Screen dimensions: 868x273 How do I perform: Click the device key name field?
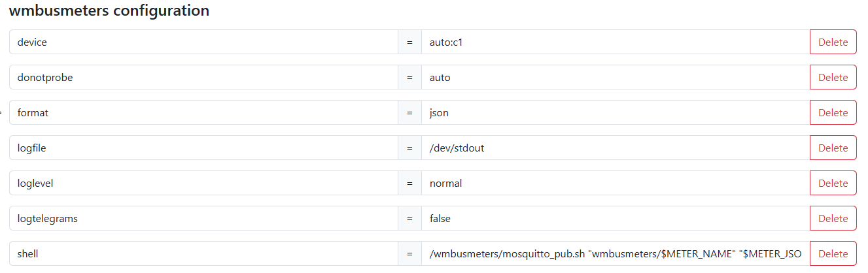pyautogui.click(x=203, y=42)
